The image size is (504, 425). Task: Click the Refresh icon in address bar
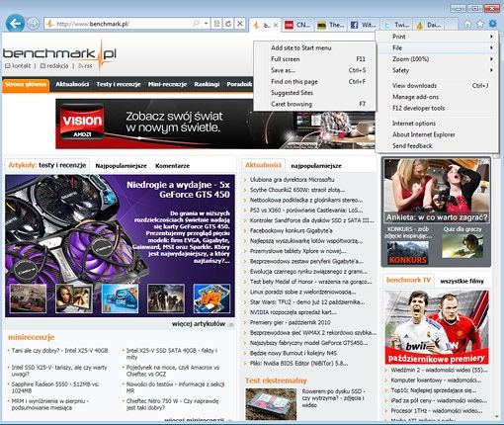pos(228,24)
